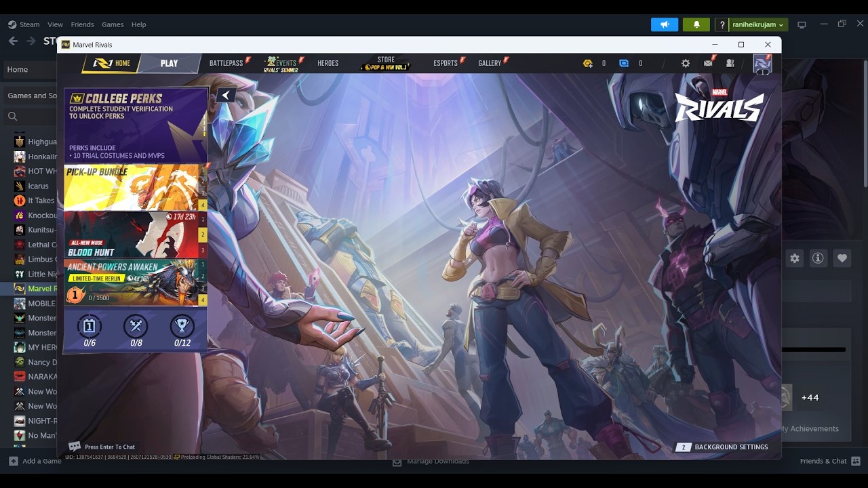
Task: Collapse the side panel with the arrow button
Action: click(x=225, y=96)
